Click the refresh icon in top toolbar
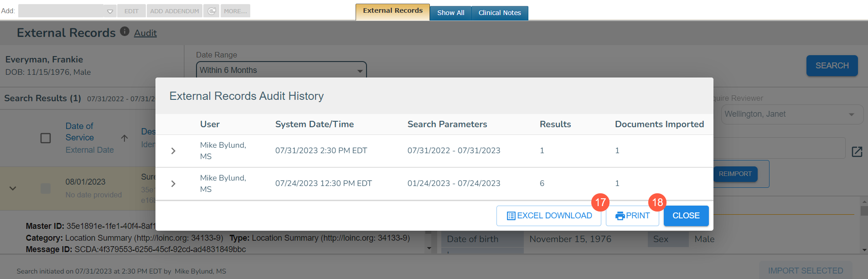Screen dimensions: 868x279 pyautogui.click(x=212, y=11)
